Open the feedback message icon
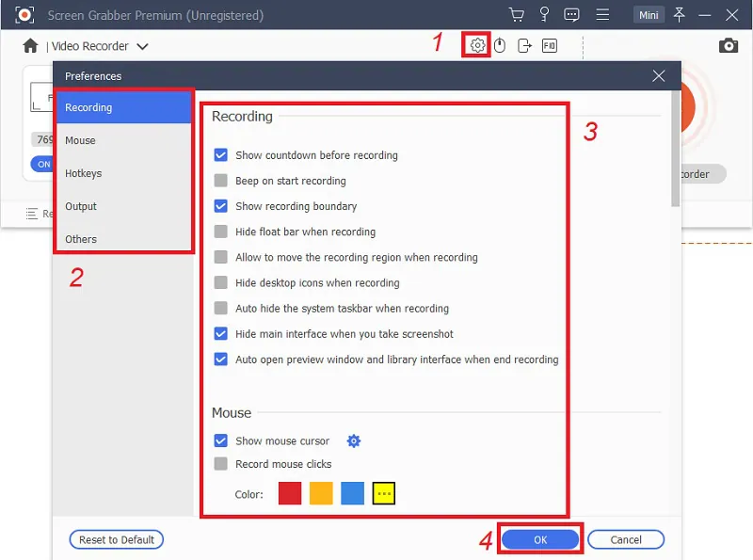The width and height of the screenshot is (753, 560). click(572, 14)
